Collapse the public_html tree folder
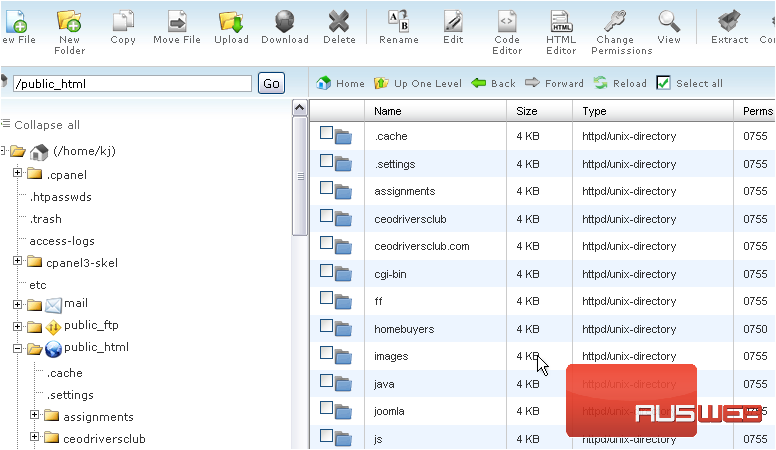Screen dimensions: 776x450 (17, 349)
